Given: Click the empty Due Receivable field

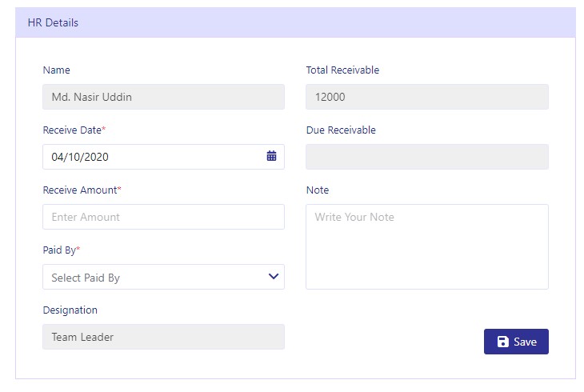Looking at the screenshot, I should [x=427, y=157].
